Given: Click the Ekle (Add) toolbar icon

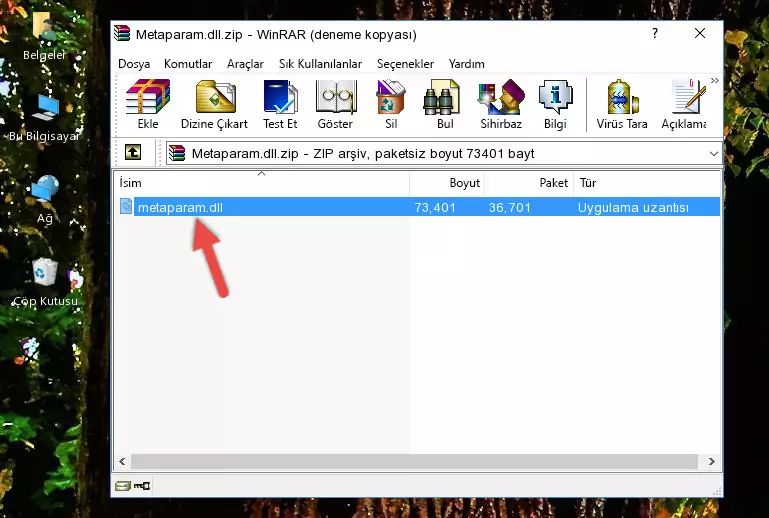Looking at the screenshot, I should [x=148, y=104].
